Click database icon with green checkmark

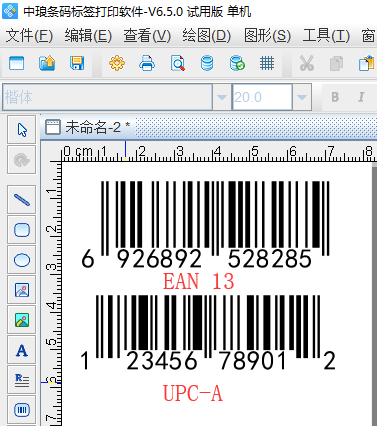(x=237, y=63)
